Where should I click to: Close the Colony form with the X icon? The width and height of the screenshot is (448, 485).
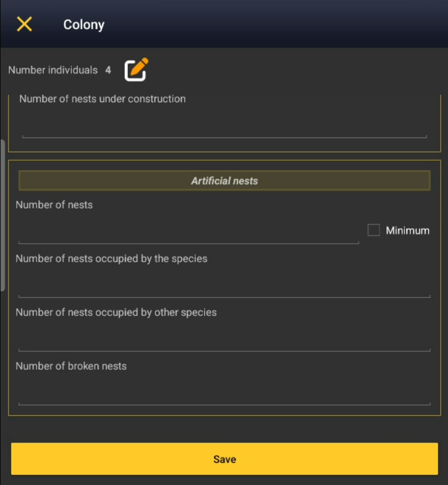pyautogui.click(x=24, y=24)
